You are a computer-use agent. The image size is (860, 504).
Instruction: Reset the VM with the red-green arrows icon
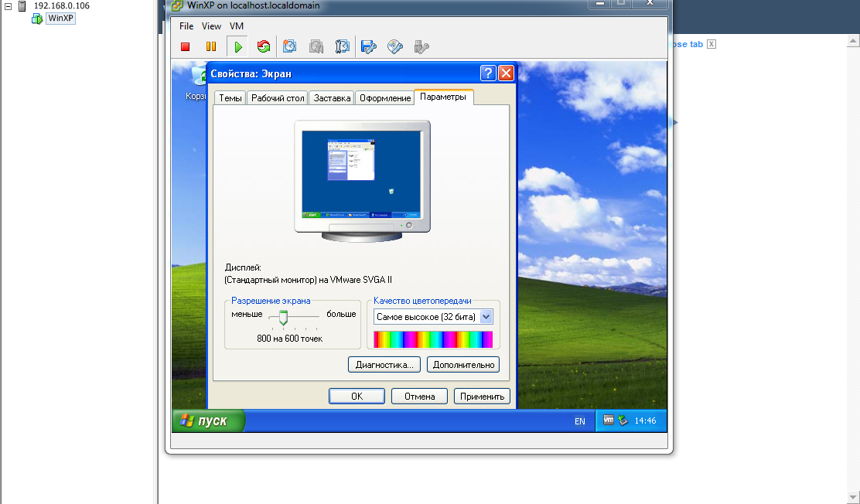coord(264,46)
